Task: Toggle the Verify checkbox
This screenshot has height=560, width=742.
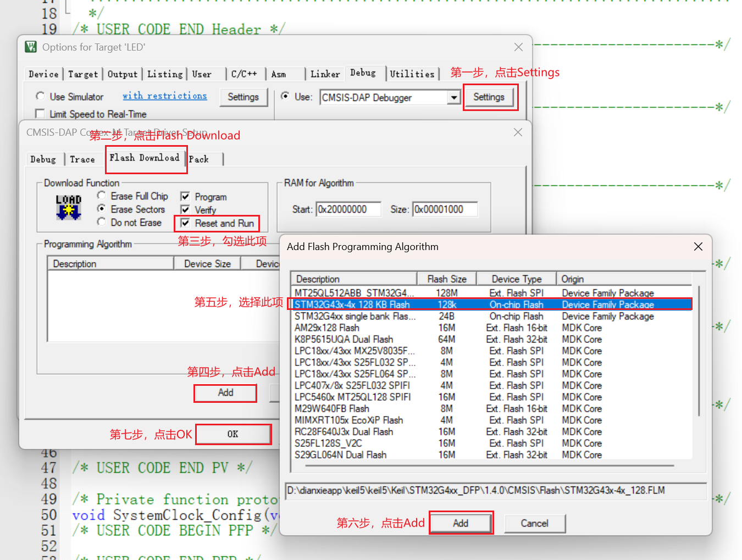Action: (185, 209)
